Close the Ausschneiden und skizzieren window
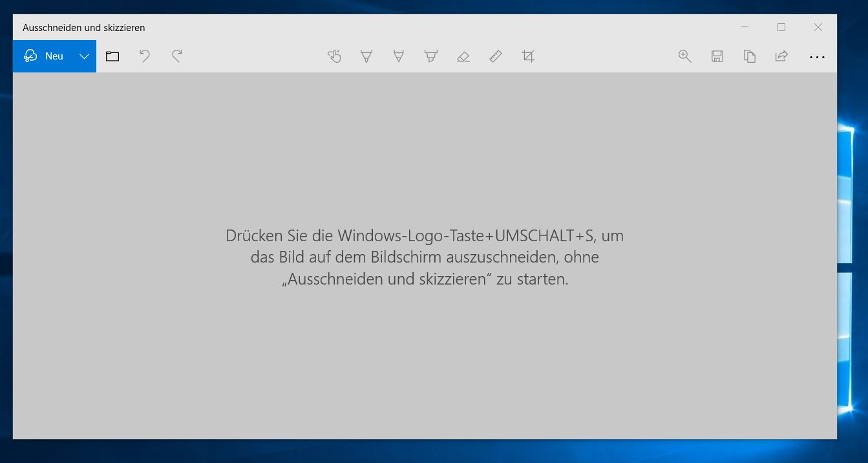 pyautogui.click(x=818, y=27)
